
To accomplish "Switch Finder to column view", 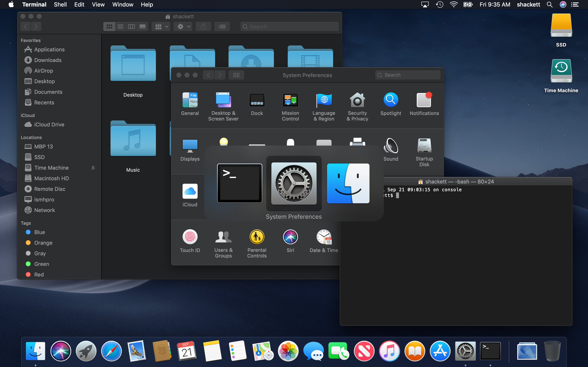I will 131,27.
